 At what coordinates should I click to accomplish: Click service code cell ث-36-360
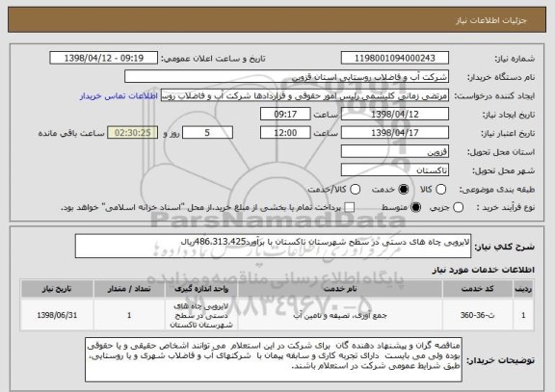coord(478,315)
